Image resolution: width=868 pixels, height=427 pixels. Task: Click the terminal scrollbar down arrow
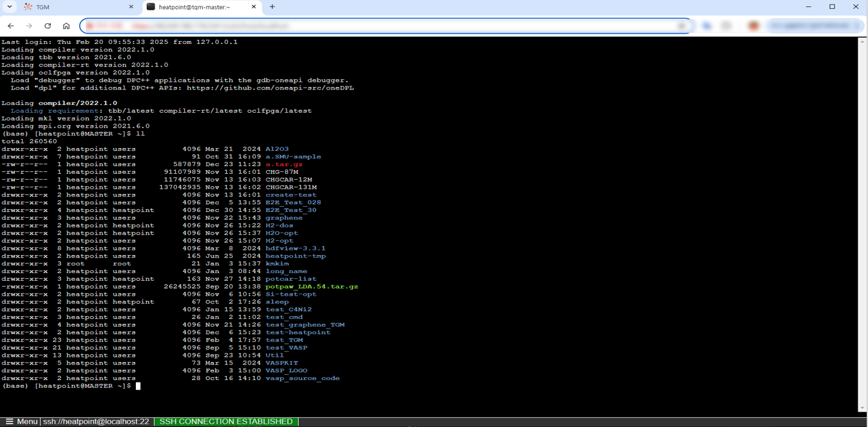click(x=862, y=408)
